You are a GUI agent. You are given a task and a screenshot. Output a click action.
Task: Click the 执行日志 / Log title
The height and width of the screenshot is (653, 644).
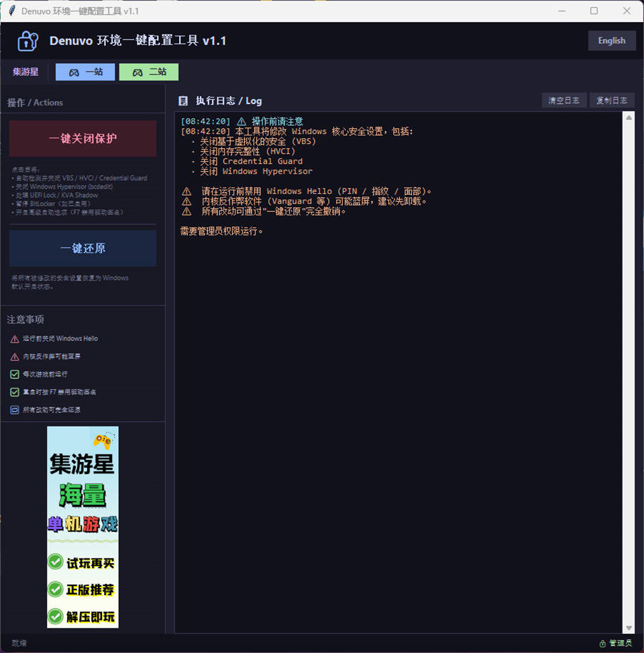229,101
